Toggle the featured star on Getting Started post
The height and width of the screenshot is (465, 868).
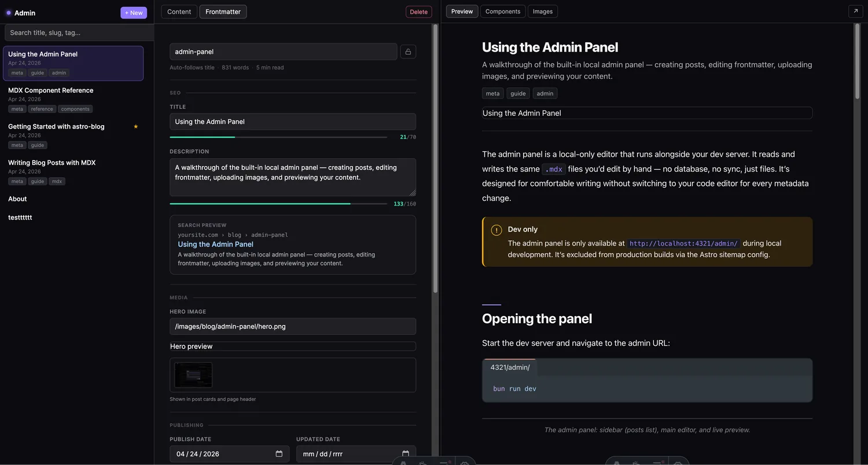(x=135, y=126)
